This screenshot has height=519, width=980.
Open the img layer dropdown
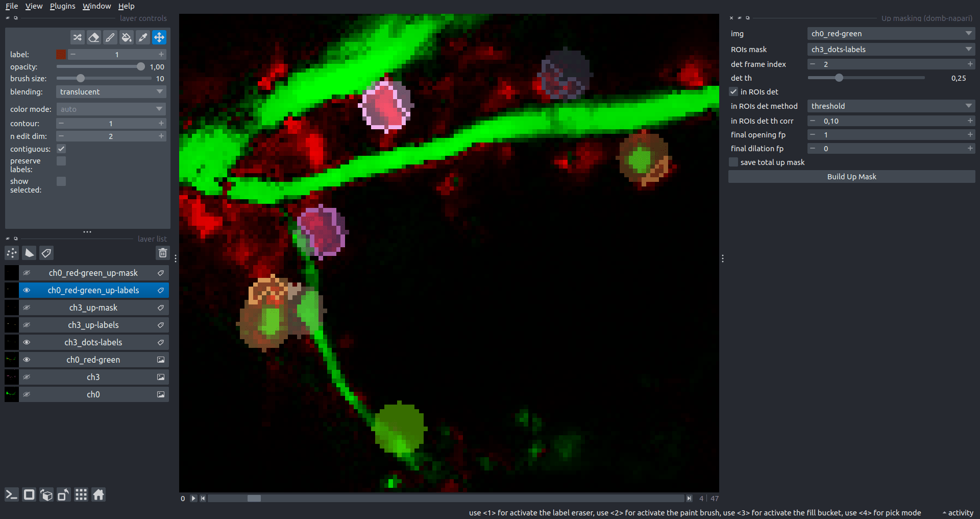pyautogui.click(x=891, y=34)
